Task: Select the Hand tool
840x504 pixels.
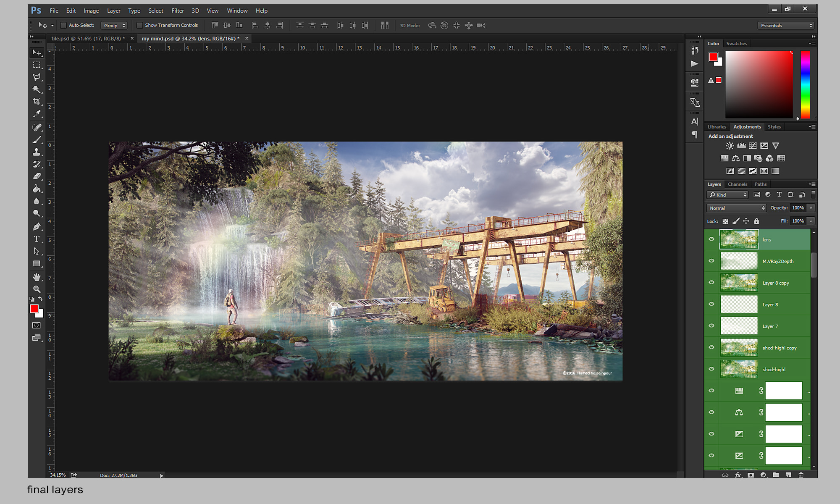Action: pyautogui.click(x=37, y=277)
